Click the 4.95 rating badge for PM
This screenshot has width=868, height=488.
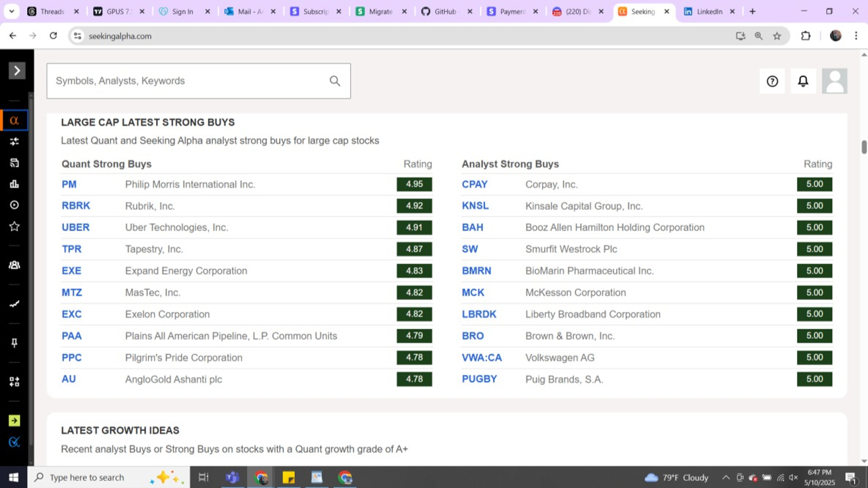pos(414,184)
